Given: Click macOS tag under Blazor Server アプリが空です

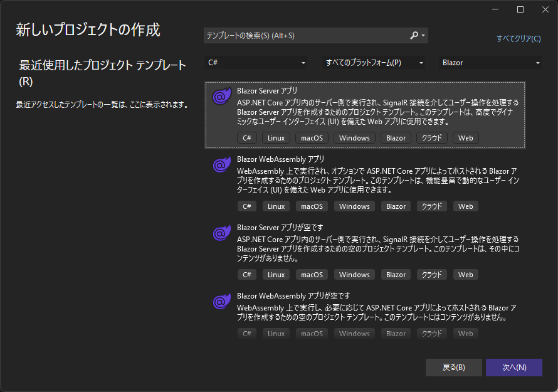Looking at the screenshot, I should click(312, 275).
